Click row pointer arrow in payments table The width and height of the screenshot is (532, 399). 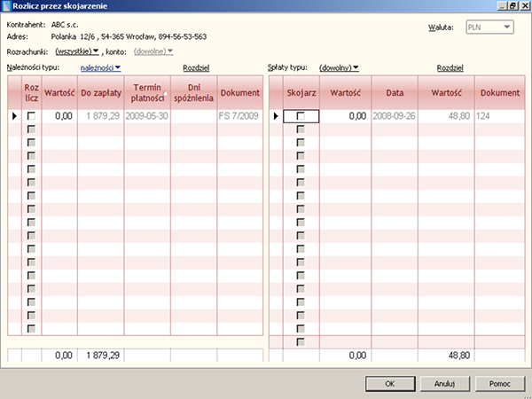(275, 115)
